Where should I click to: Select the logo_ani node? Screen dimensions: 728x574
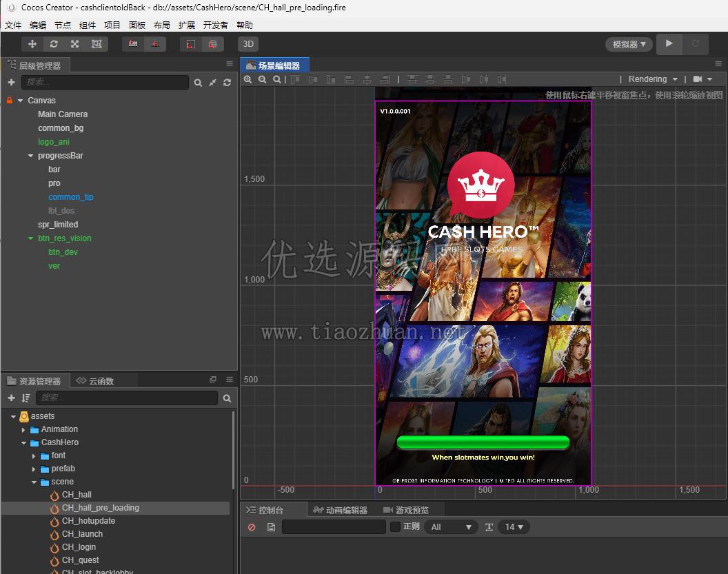click(x=54, y=141)
